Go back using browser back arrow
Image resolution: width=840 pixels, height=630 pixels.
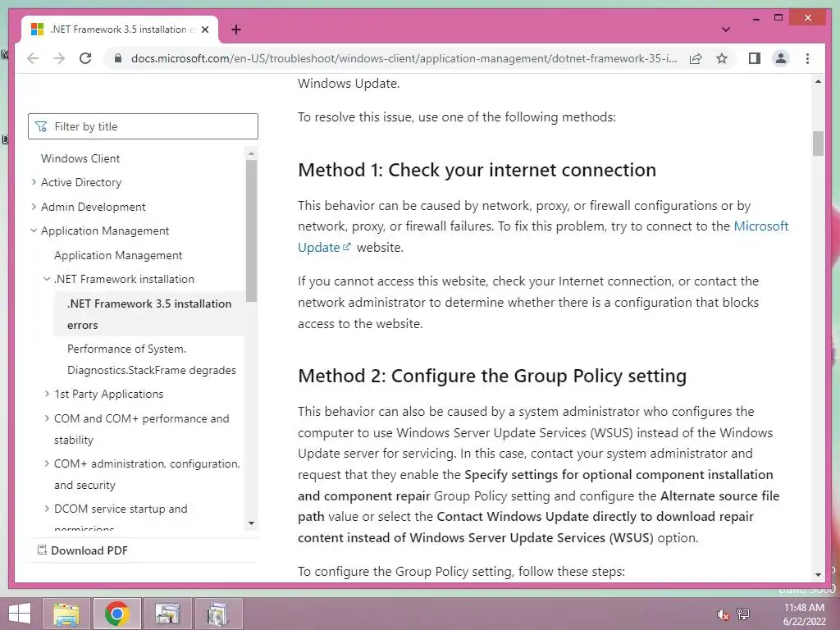[x=33, y=58]
